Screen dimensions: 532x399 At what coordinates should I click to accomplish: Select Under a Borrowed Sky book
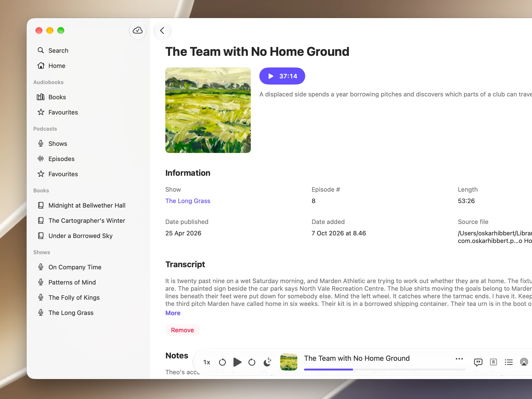click(x=88, y=236)
